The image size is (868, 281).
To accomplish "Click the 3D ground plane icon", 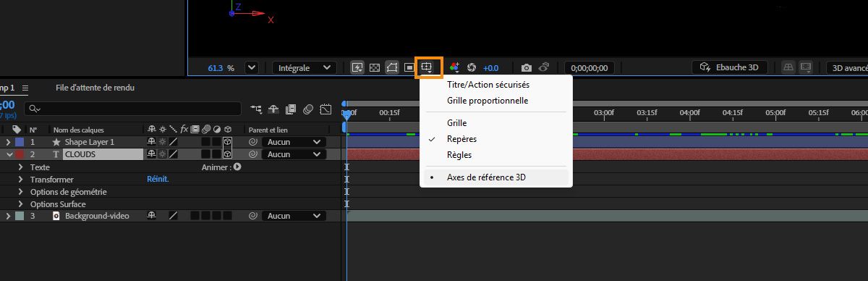I will (x=788, y=67).
